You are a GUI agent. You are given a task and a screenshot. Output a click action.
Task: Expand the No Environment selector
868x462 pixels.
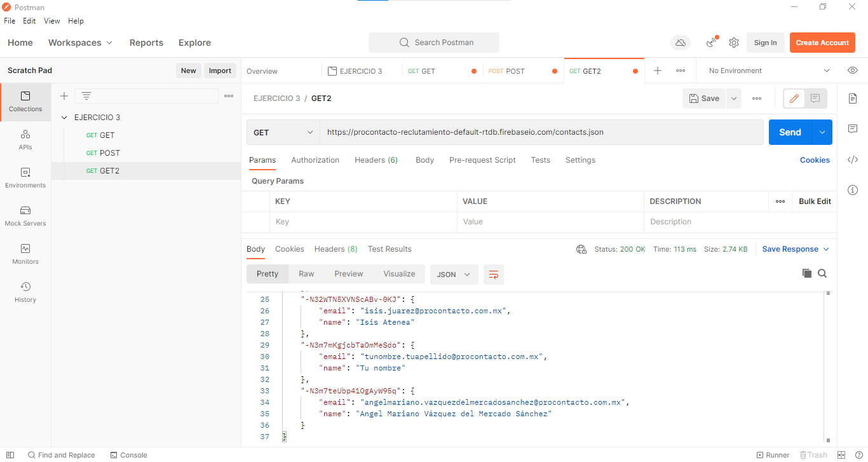pos(766,71)
